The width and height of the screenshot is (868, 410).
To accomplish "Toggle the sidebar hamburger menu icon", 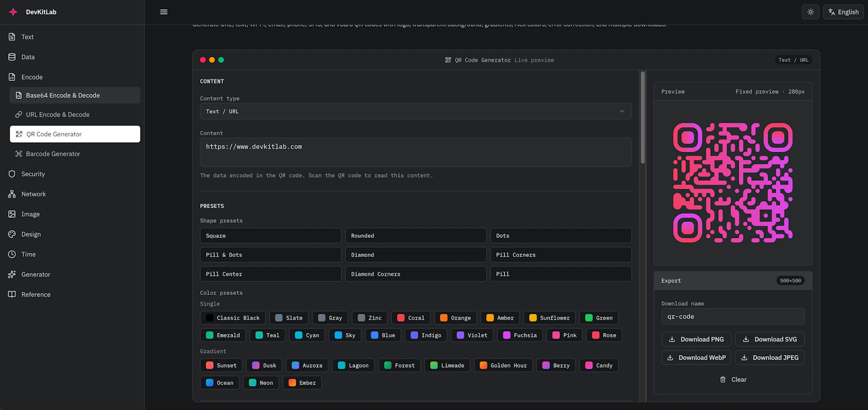I will (164, 12).
